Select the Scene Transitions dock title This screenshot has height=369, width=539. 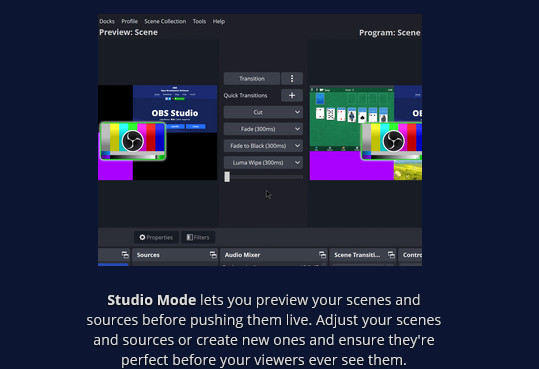357,255
